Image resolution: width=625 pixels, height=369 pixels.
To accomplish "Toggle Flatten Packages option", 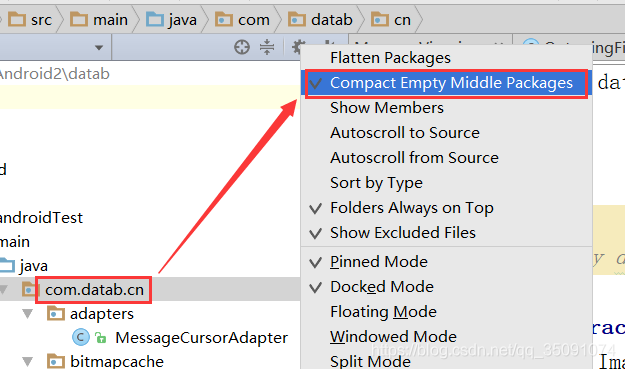I will tap(446, 58).
